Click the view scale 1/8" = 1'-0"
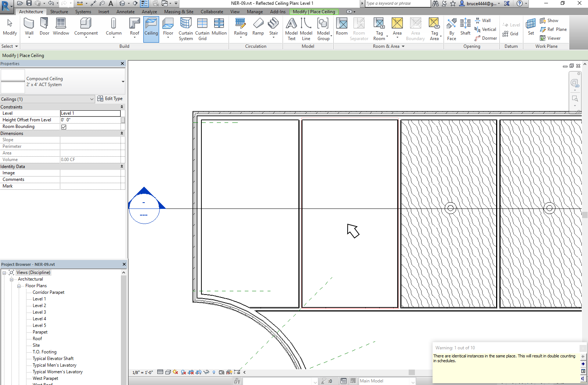Image resolution: width=588 pixels, height=385 pixels. click(143, 372)
